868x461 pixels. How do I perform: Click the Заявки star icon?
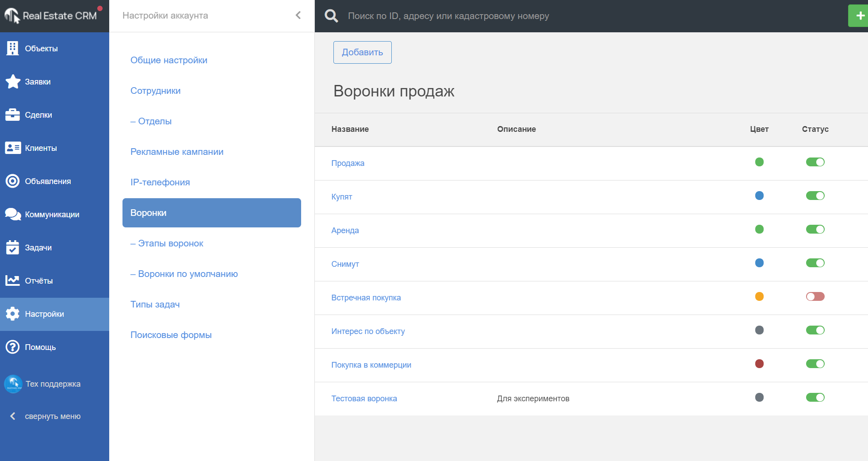[x=13, y=81]
